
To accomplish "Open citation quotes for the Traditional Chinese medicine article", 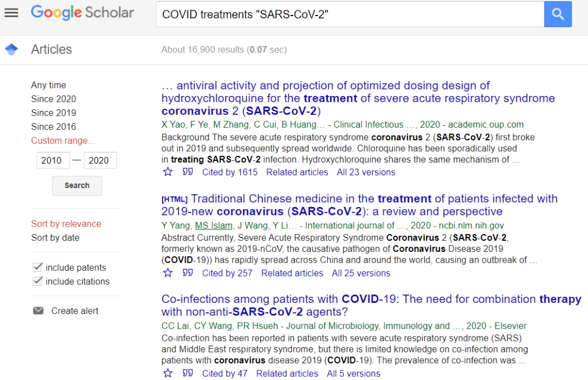I will [x=187, y=273].
